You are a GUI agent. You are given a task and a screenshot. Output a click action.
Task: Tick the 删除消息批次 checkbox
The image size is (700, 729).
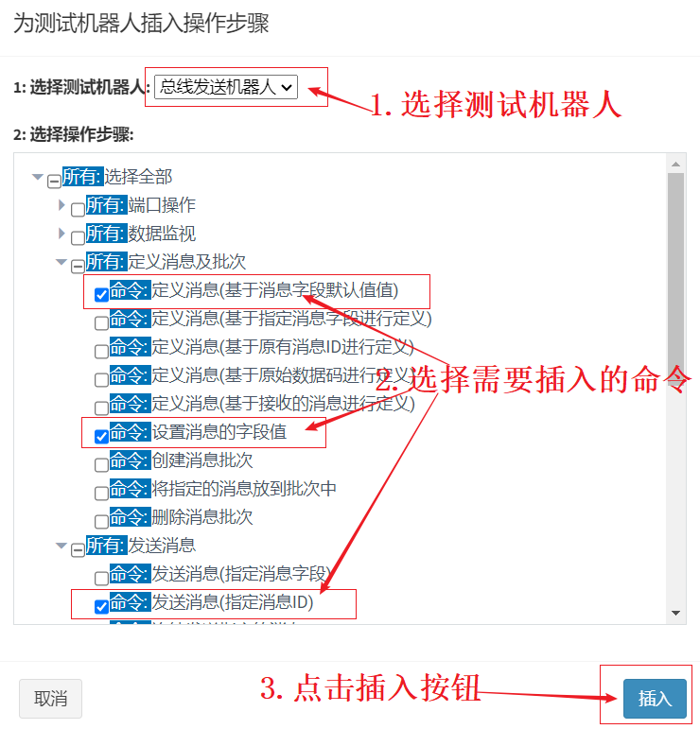101,522
